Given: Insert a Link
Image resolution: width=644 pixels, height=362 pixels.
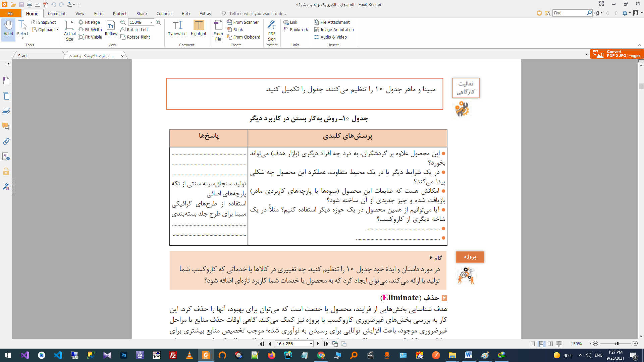Looking at the screenshot, I should coord(290,22).
